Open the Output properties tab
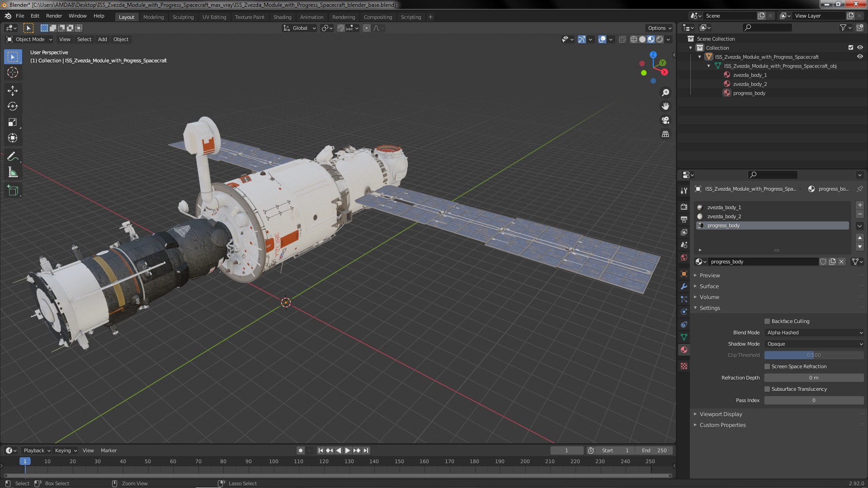 684,219
